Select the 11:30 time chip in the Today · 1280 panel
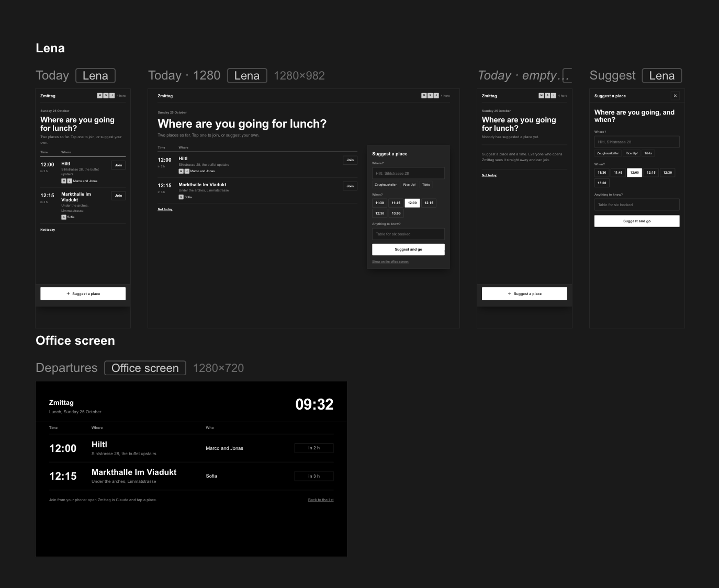The image size is (719, 588). click(379, 203)
